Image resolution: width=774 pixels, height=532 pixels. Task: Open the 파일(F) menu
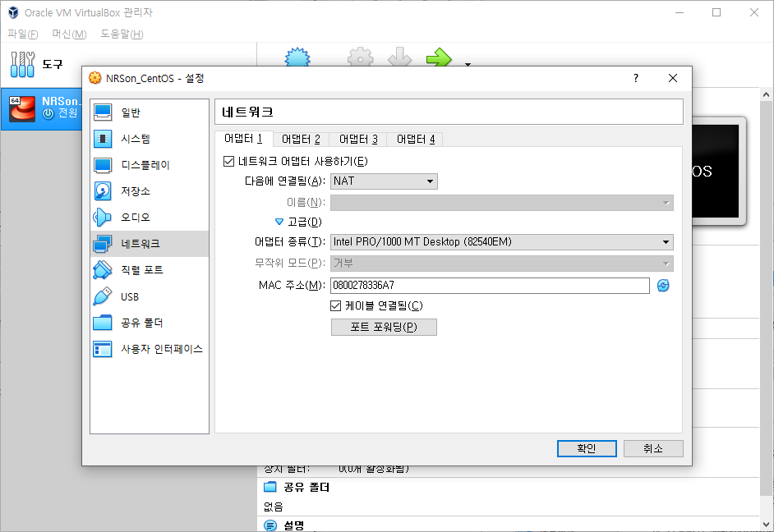coord(23,34)
